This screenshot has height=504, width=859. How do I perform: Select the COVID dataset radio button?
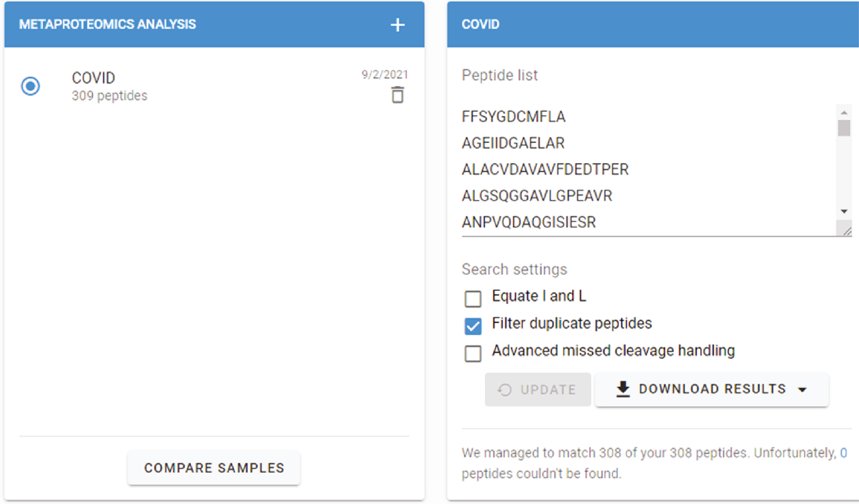pyautogui.click(x=30, y=86)
